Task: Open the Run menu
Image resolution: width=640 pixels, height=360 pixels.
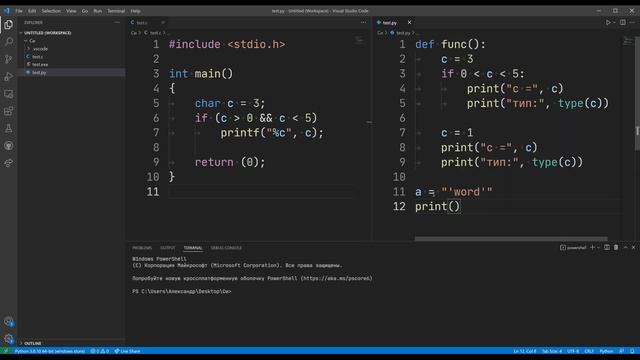Action: pos(98,11)
